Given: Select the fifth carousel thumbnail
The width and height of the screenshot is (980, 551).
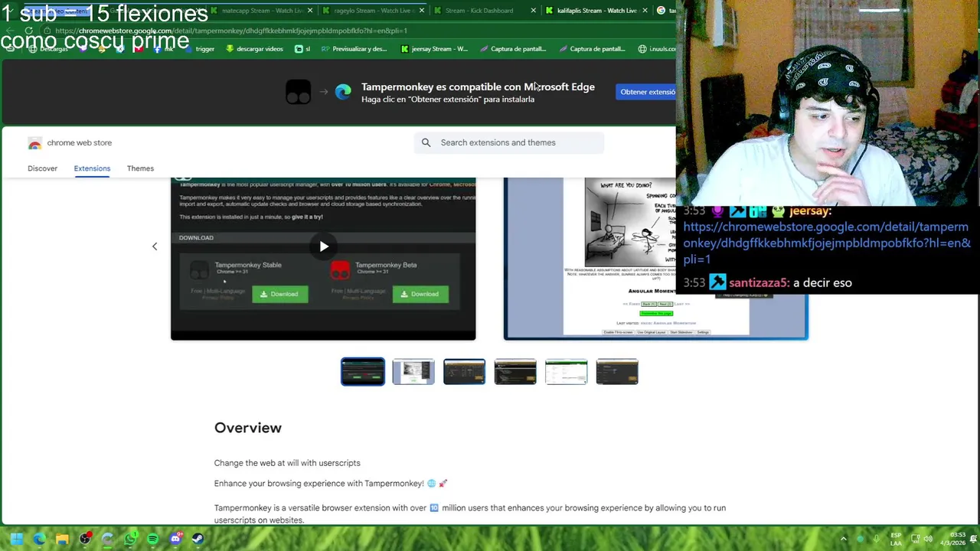Looking at the screenshot, I should point(566,372).
